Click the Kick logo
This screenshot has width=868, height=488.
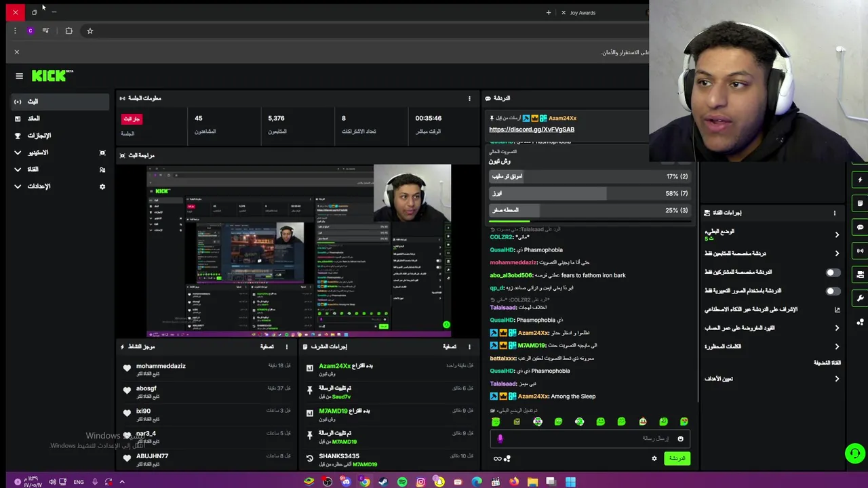(x=52, y=76)
